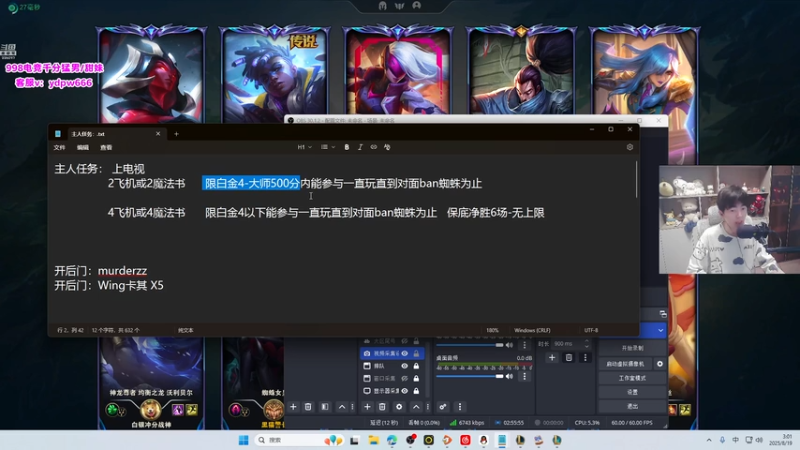Open File Explorer from taskbar

[373, 440]
